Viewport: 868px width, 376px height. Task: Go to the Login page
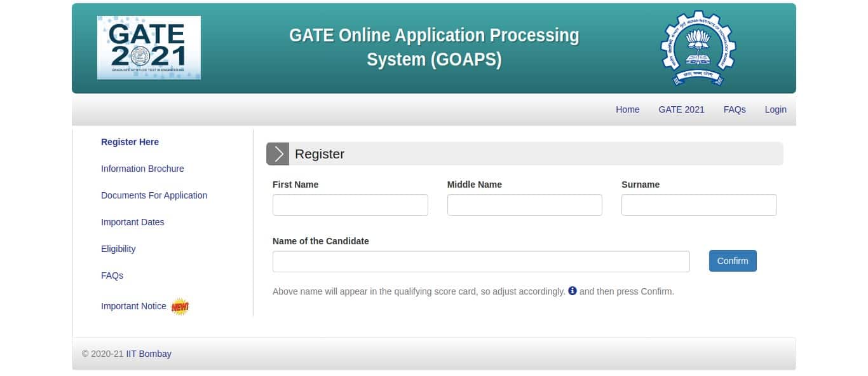click(775, 109)
